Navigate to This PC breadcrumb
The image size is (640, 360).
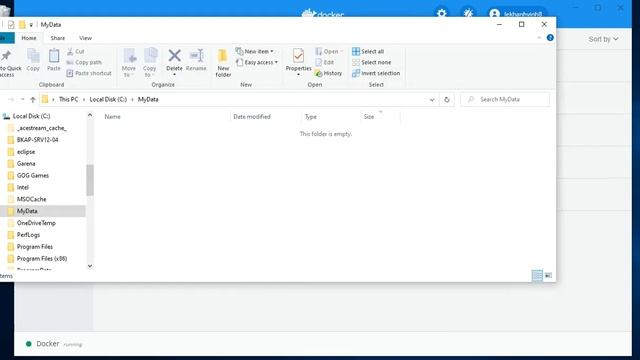[69, 100]
